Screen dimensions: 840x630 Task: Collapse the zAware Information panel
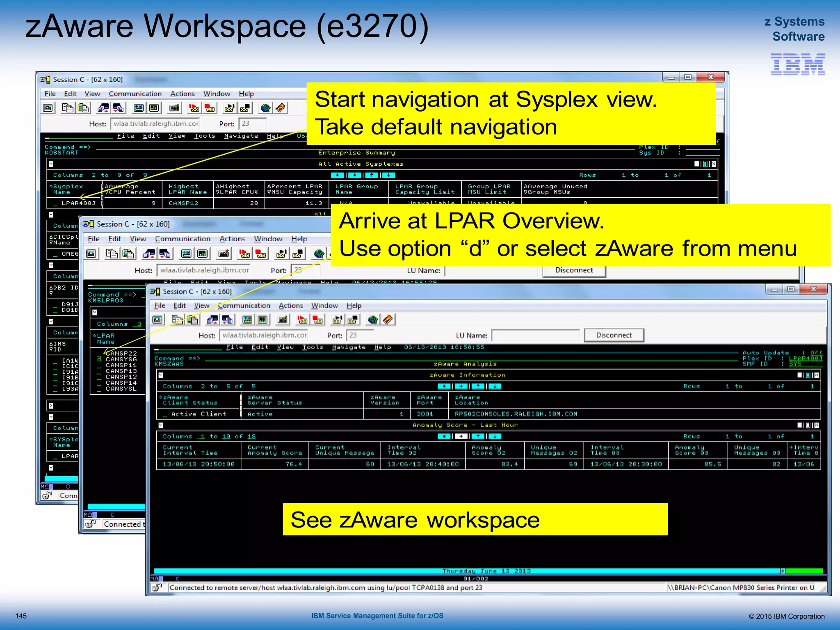tap(161, 375)
